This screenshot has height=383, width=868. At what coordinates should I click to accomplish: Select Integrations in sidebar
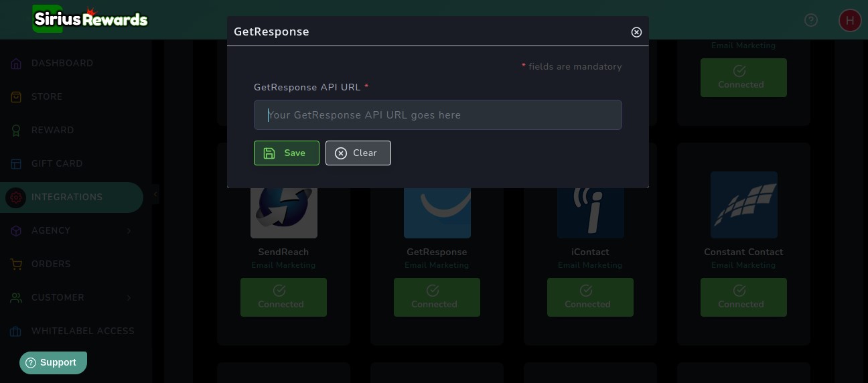(x=71, y=198)
